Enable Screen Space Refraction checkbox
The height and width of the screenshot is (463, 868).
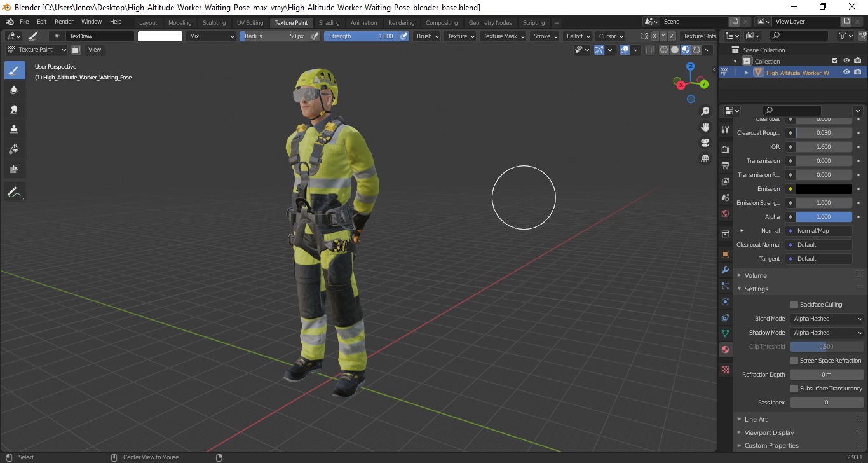point(794,361)
